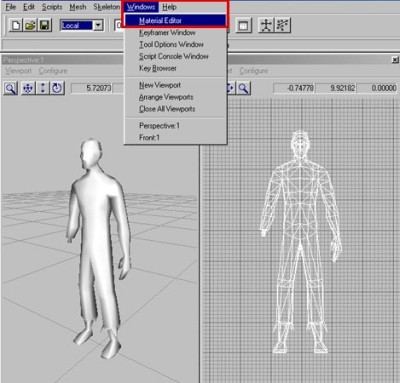Select the pan arrows tool in Perspective viewport
The image size is (400, 383).
click(28, 89)
